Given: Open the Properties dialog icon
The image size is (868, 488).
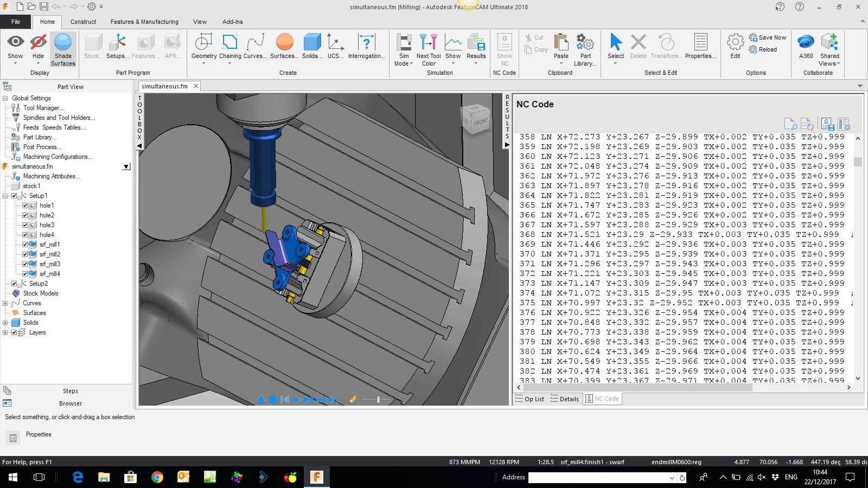Looking at the screenshot, I should 700,47.
